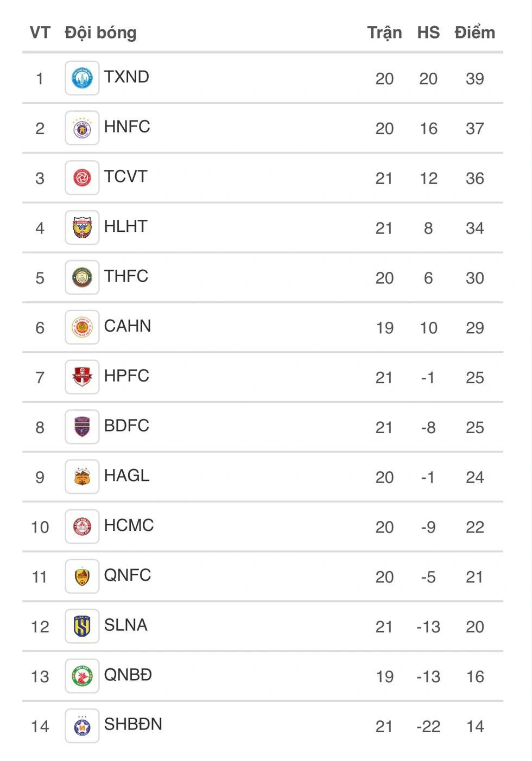
Task: Select the TCVT red logo
Action: (x=82, y=177)
